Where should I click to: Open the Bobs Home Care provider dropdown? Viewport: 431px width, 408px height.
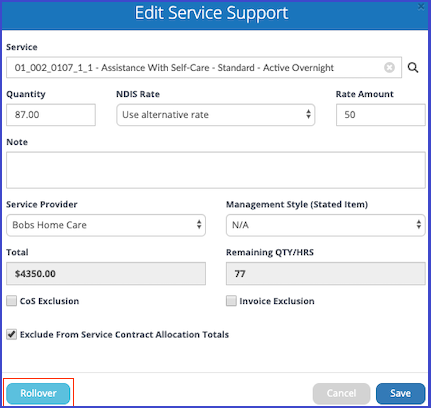pos(106,225)
